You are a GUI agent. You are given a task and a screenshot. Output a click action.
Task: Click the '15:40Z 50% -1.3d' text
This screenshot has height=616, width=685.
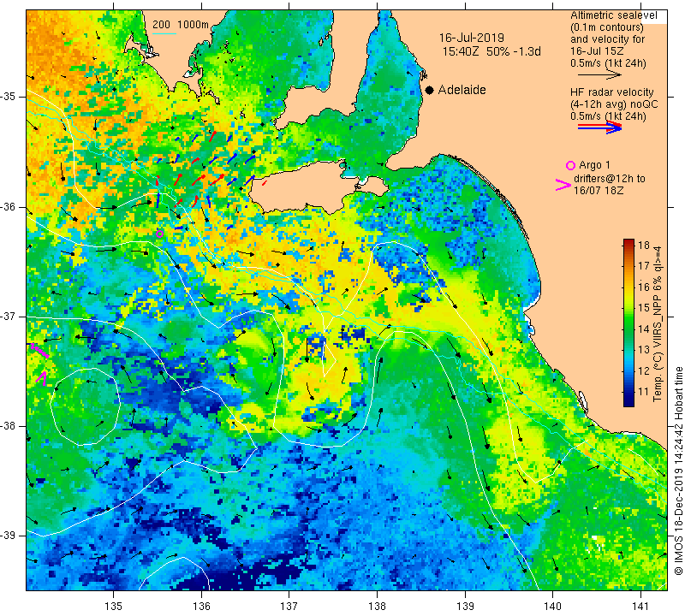click(x=491, y=51)
